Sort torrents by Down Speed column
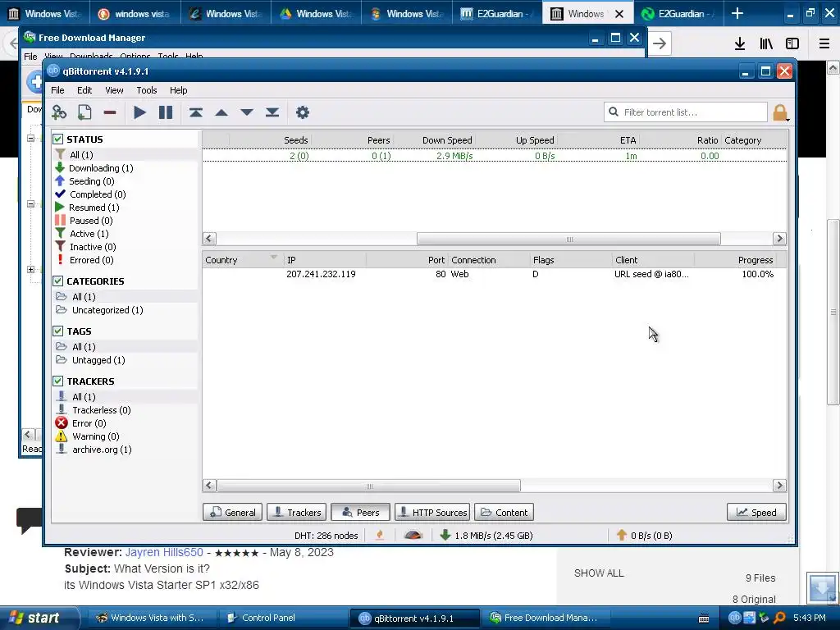840x630 pixels. pos(434,140)
